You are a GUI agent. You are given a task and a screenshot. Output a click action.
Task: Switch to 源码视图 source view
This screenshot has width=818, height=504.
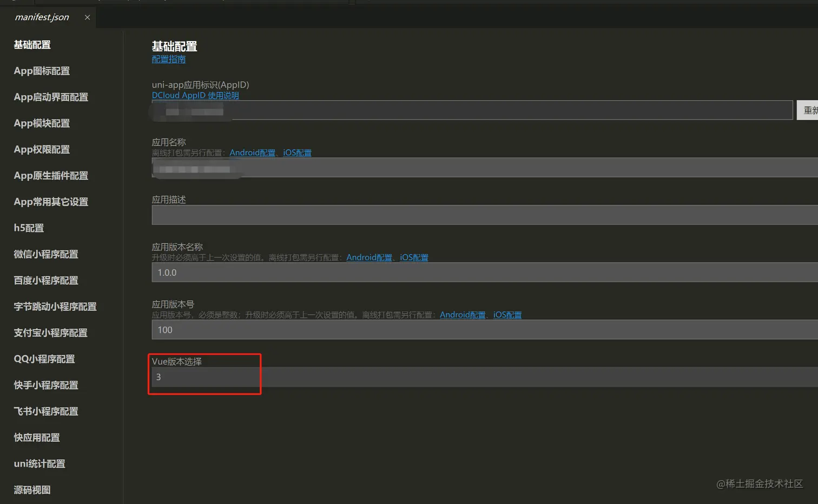tap(32, 490)
